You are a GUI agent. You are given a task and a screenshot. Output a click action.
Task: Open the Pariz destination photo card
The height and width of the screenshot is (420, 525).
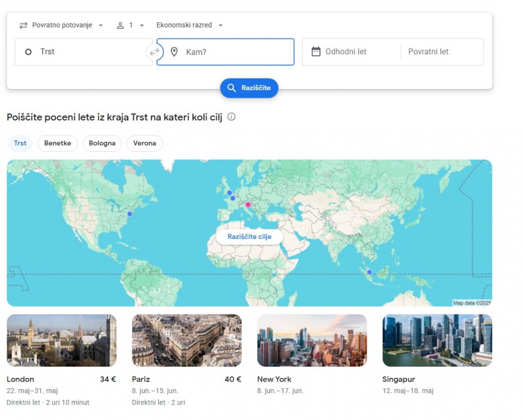[187, 341]
